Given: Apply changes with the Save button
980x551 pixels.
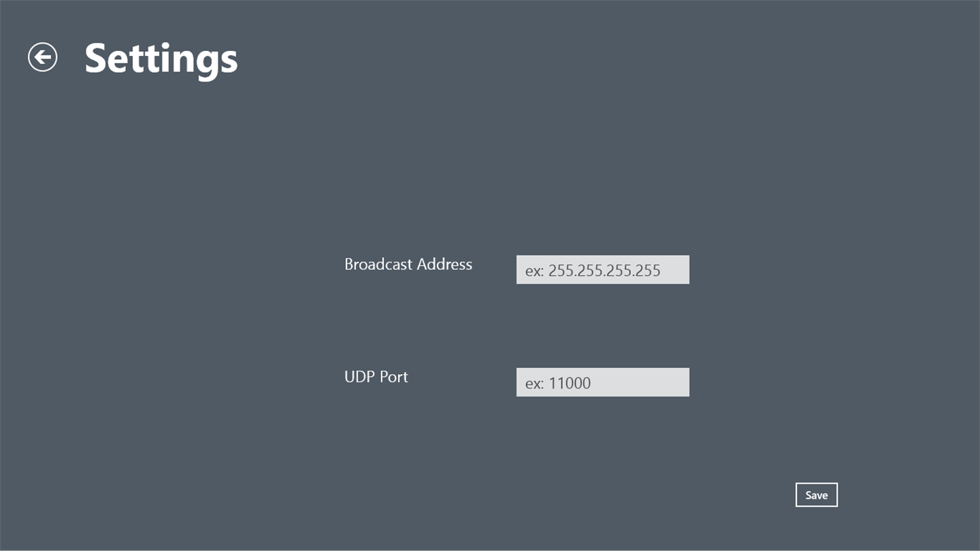Looking at the screenshot, I should 816,495.
